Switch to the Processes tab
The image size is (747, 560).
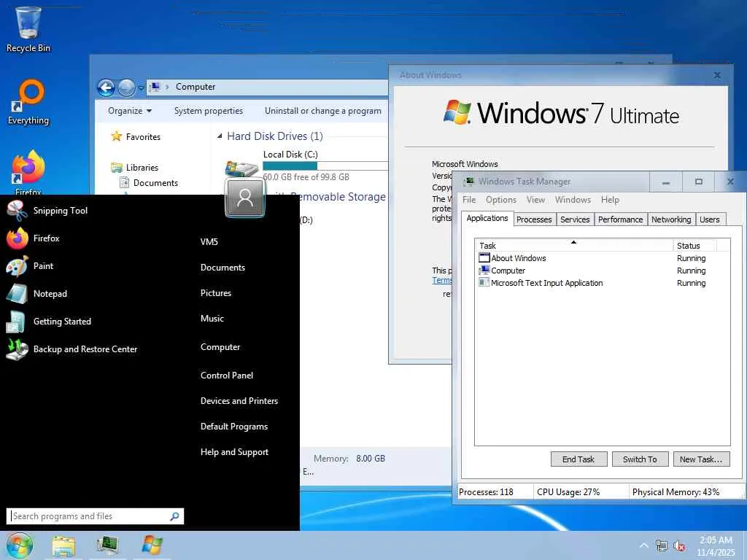point(534,219)
